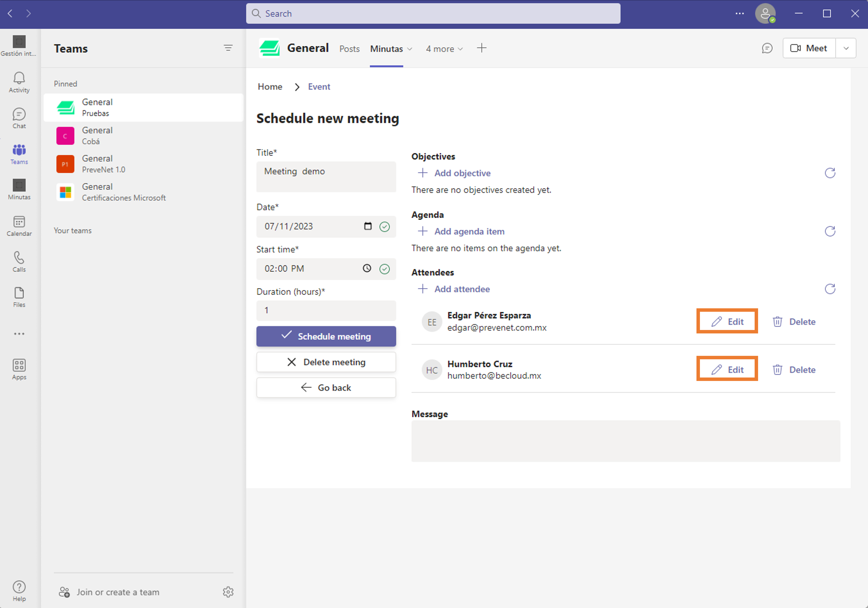The height and width of the screenshot is (608, 868).
Task: Click Join or create a team
Action: point(109,592)
